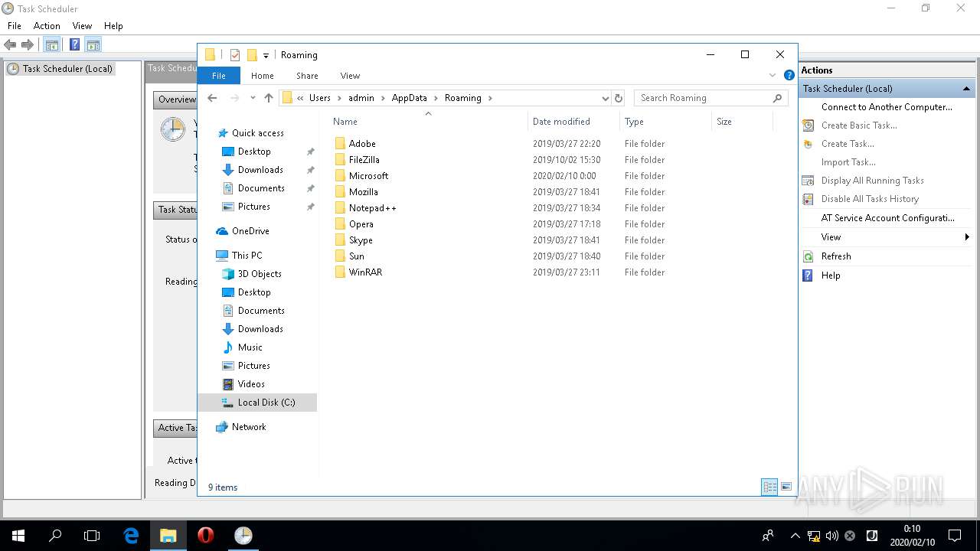Open Task Scheduler Help menu
The image size is (980, 551).
tap(113, 26)
